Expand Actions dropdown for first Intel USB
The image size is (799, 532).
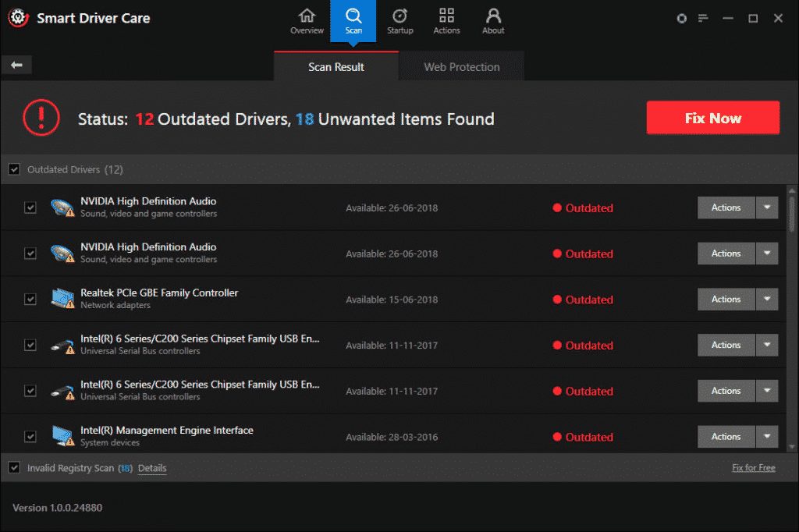[x=767, y=345]
